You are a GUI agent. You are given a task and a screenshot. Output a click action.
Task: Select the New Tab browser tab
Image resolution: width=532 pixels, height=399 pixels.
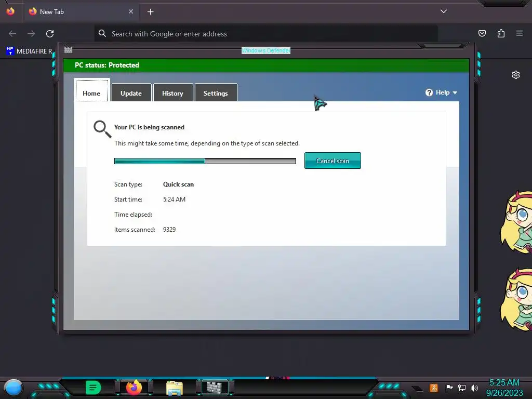(81, 11)
